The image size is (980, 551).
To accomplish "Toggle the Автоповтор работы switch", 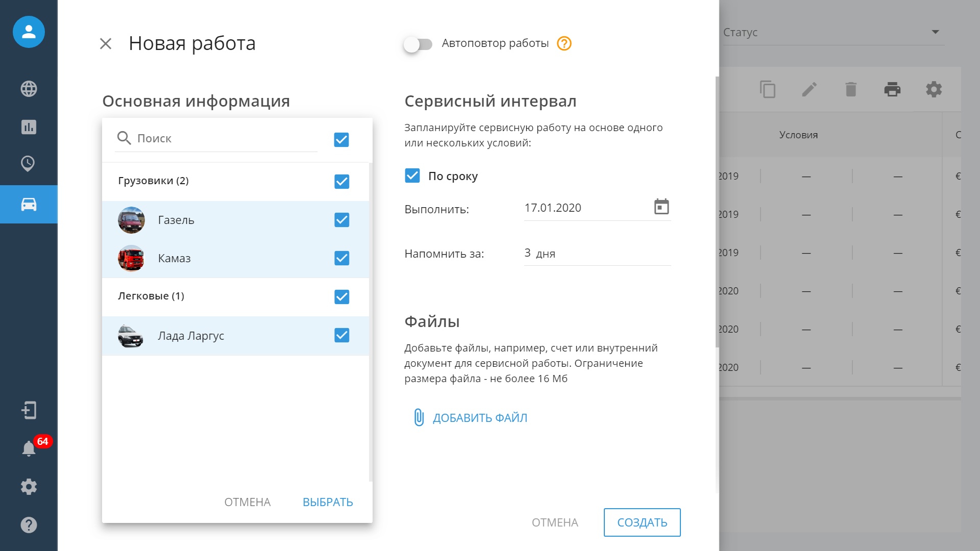I will pos(418,44).
